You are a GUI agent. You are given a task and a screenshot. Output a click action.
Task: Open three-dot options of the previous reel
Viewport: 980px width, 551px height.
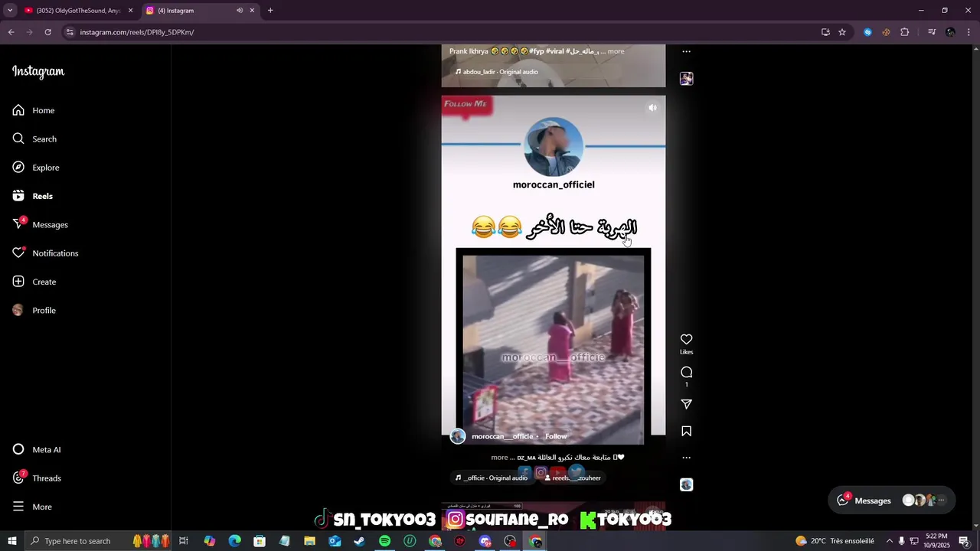pyautogui.click(x=687, y=51)
